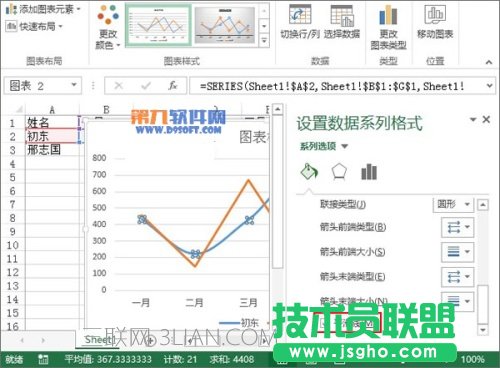Select cell containing 邢志国
Image resolution: width=500 pixels, height=368 pixels.
pos(52,150)
